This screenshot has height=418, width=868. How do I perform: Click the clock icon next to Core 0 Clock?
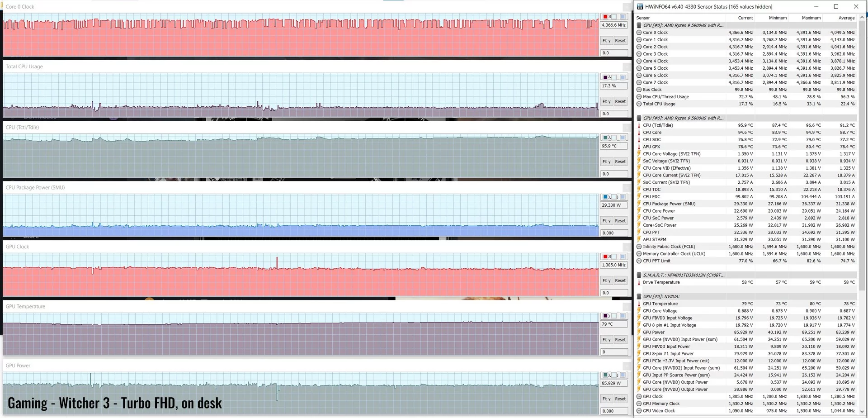click(639, 33)
